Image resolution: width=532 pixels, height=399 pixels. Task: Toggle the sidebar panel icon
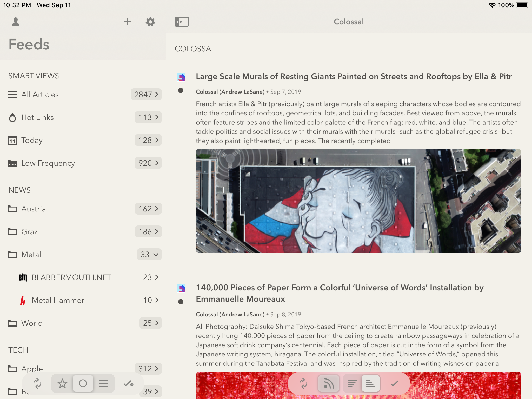click(182, 22)
